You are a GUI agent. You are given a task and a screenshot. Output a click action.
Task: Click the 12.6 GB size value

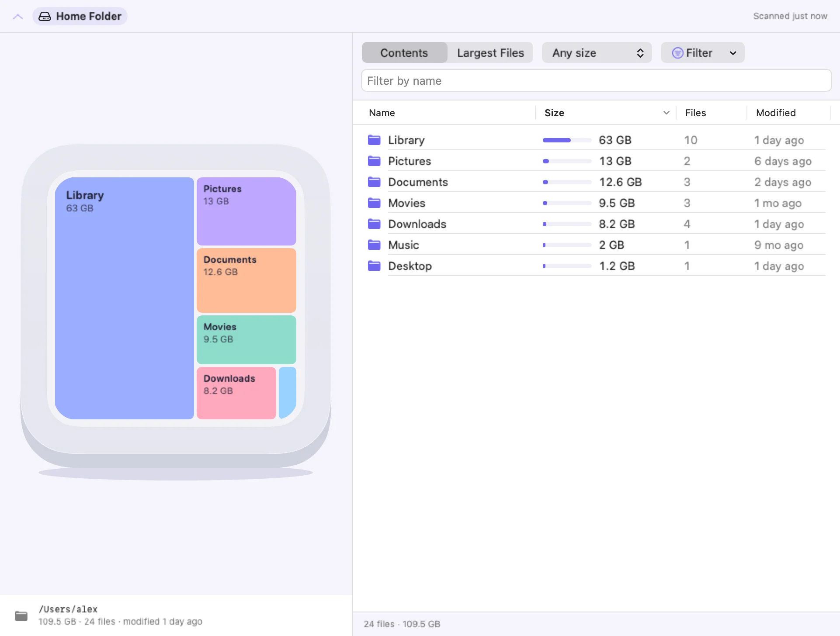(620, 182)
